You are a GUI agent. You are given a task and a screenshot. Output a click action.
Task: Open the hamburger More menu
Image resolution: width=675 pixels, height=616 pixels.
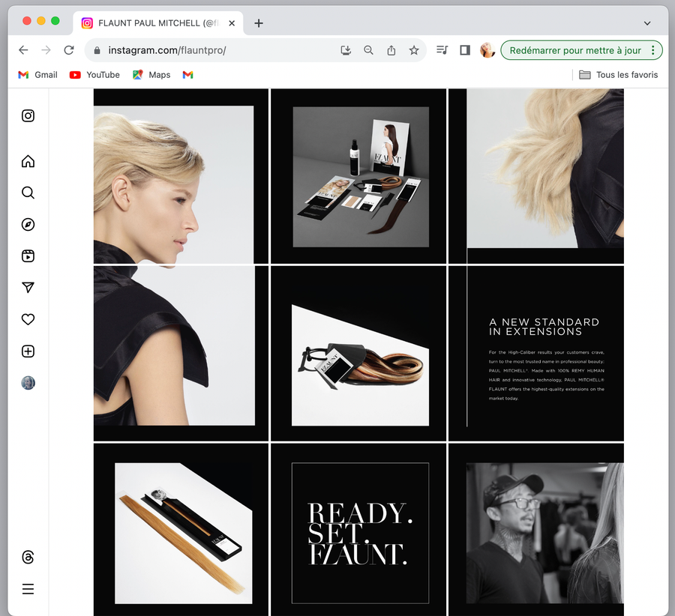28,589
